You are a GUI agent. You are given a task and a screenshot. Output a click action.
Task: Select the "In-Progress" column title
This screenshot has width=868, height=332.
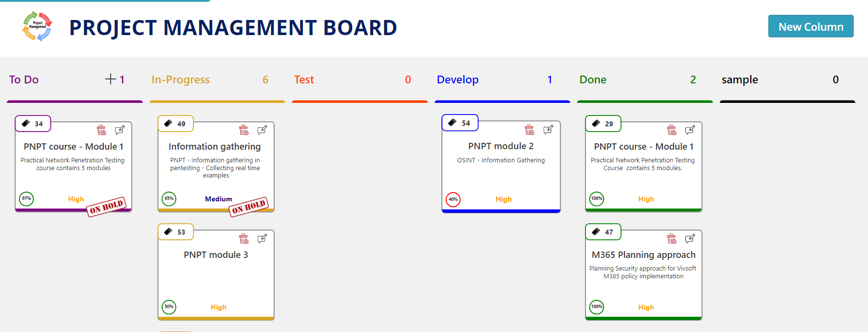(x=181, y=79)
